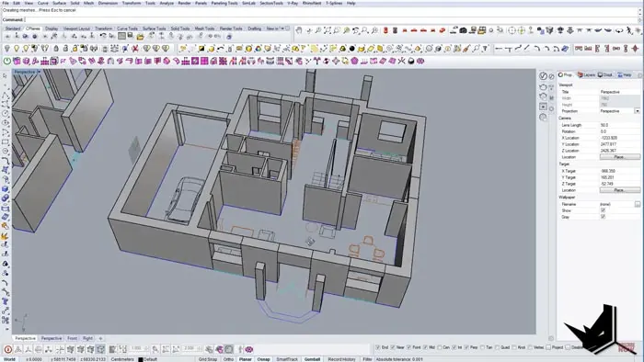
Task: Click the magnifying glass zoom icon beside Pan
Action: coord(318,30)
